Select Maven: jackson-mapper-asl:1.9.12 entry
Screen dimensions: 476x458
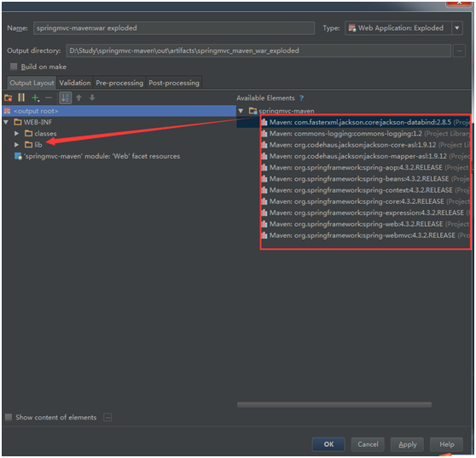365,156
